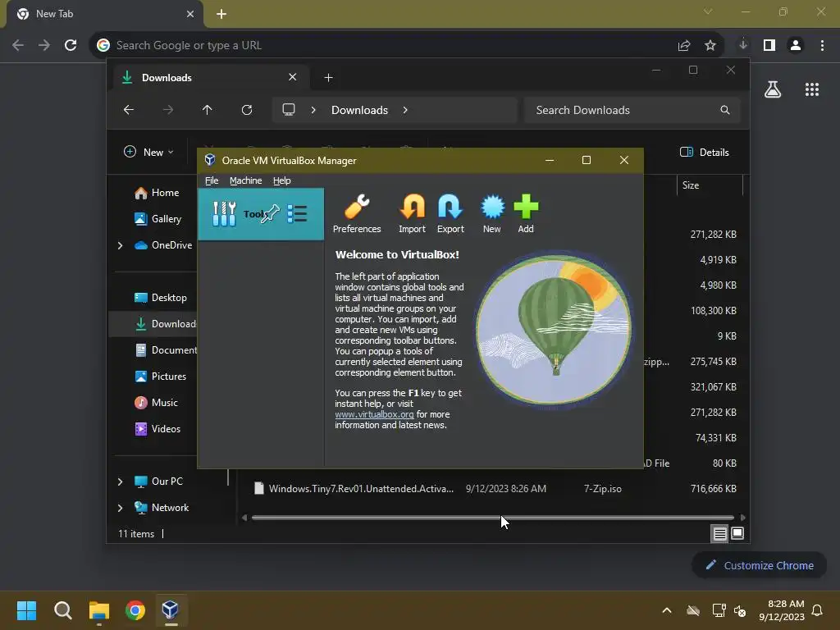
Task: Select the Tools item in VirtualBox
Action: point(260,214)
